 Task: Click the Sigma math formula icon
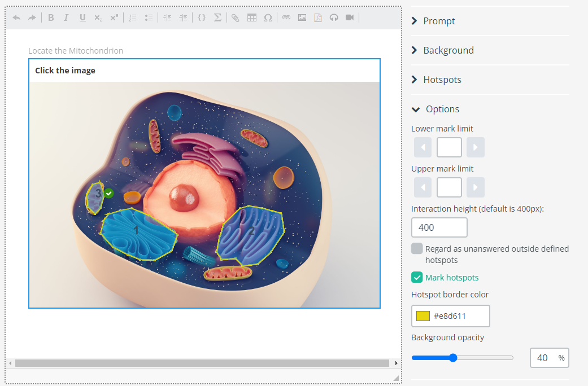217,17
